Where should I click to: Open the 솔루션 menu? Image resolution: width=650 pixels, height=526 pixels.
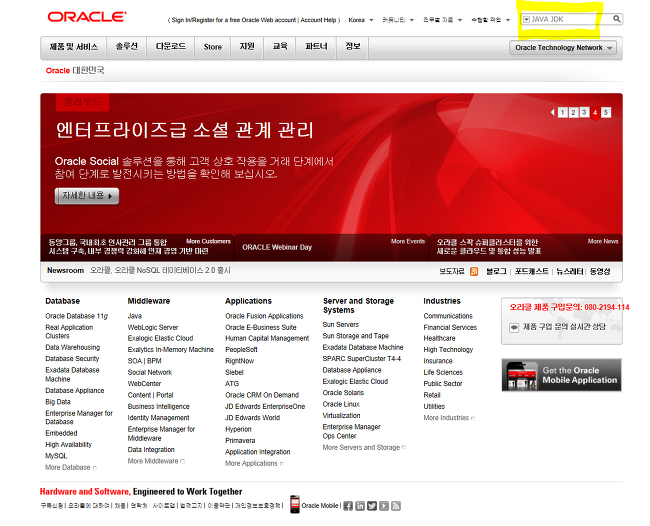click(126, 47)
